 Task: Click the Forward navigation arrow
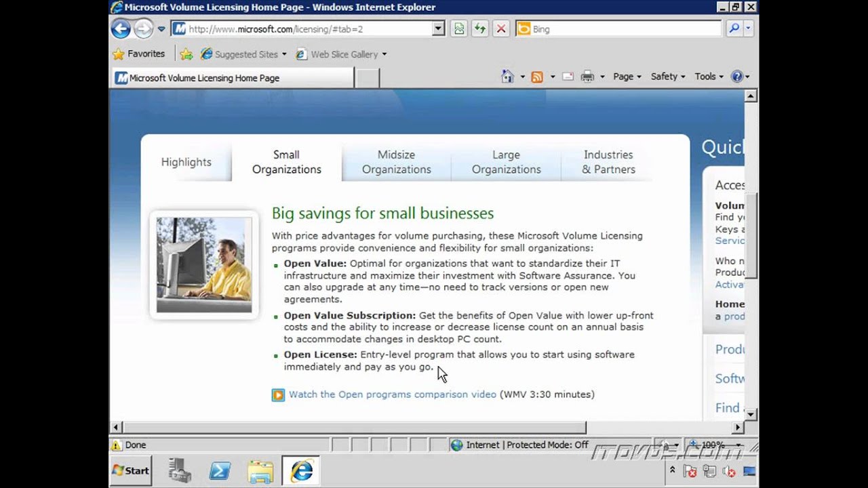(x=143, y=28)
